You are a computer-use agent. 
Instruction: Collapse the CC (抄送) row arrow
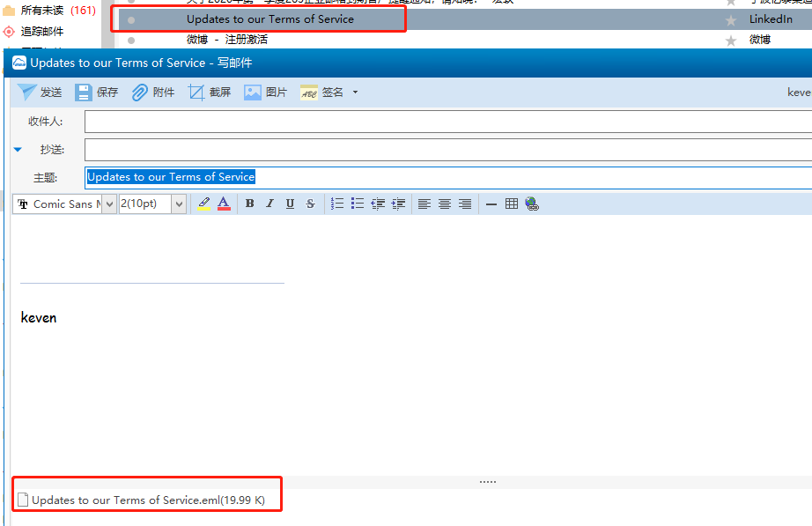[18, 150]
